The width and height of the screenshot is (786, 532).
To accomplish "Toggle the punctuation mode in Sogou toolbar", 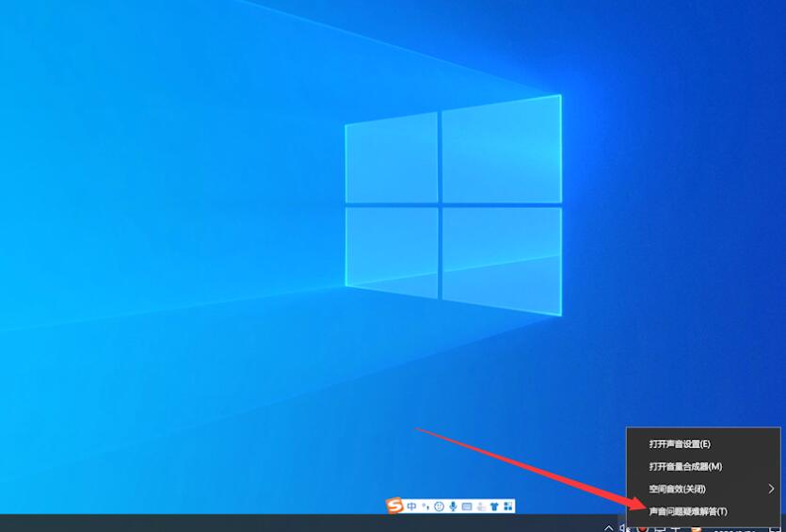I will [x=425, y=507].
